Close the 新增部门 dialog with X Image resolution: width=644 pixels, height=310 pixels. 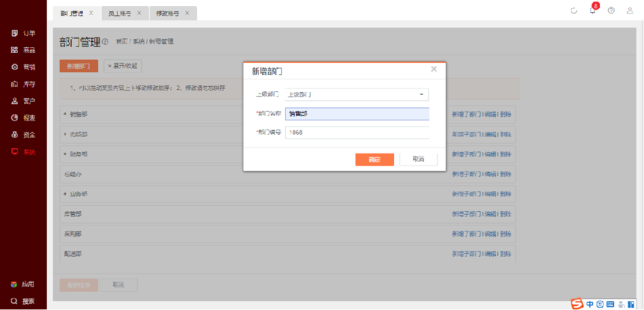point(434,69)
